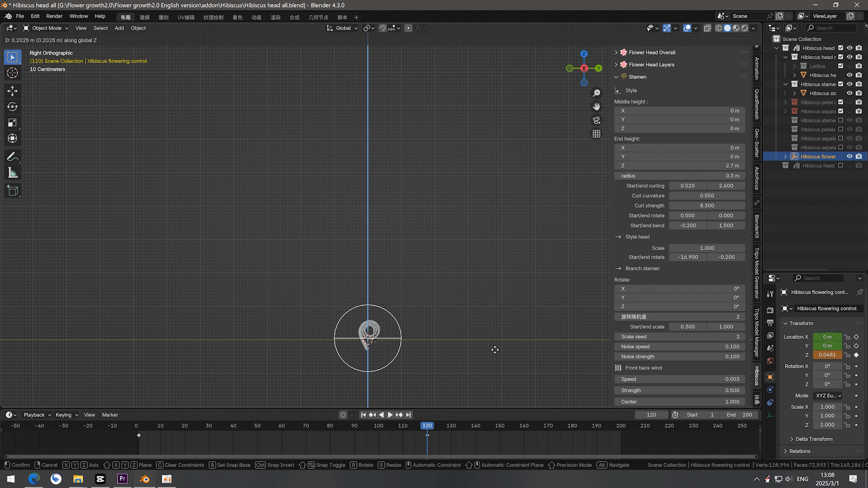Viewport: 868px width, 488px height.
Task: Select the Select Box tool
Action: 13,57
